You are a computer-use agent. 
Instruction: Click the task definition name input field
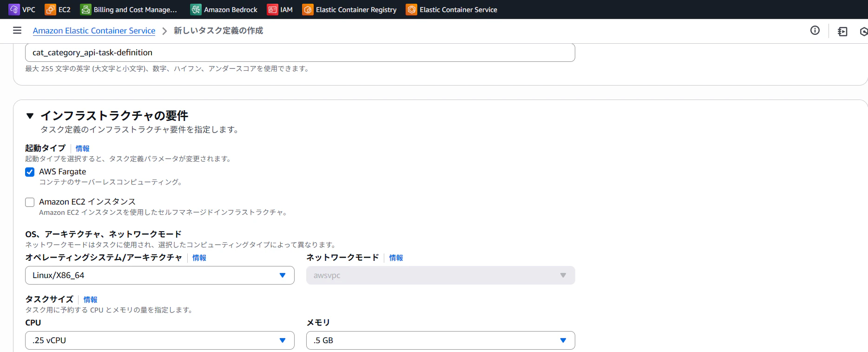(x=300, y=53)
